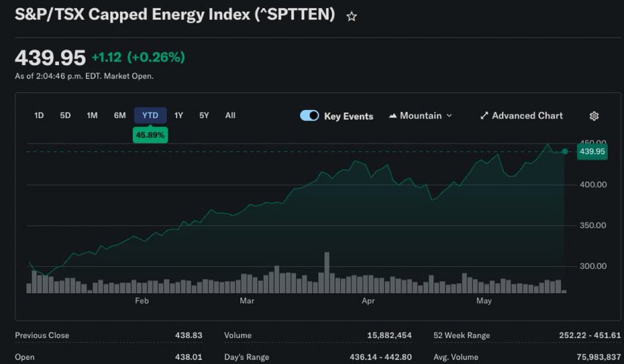Click the market open timestamp text
The image size is (624, 364).
pyautogui.click(x=84, y=76)
